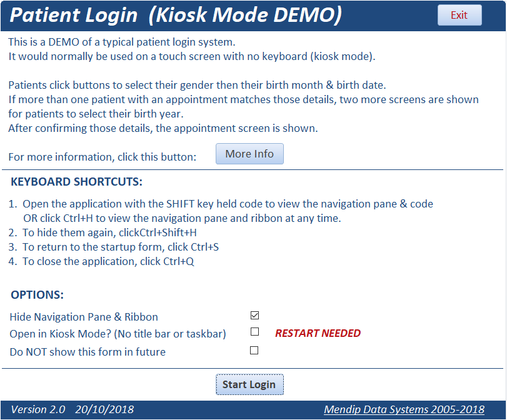
Task: Click 'If more than one patient with an appointment' line
Action: [x=243, y=99]
